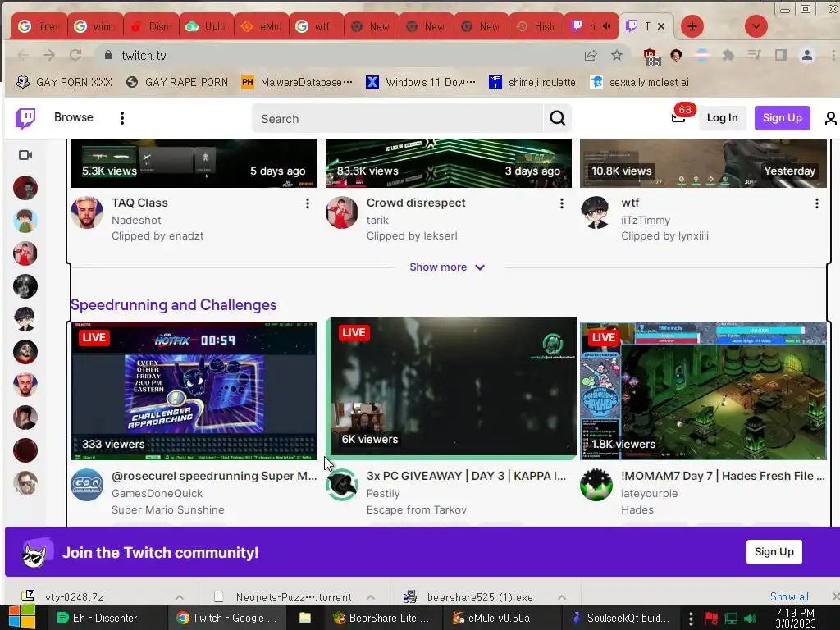Click Show all downloads
Image resolution: width=840 pixels, height=630 pixels.
click(x=789, y=596)
